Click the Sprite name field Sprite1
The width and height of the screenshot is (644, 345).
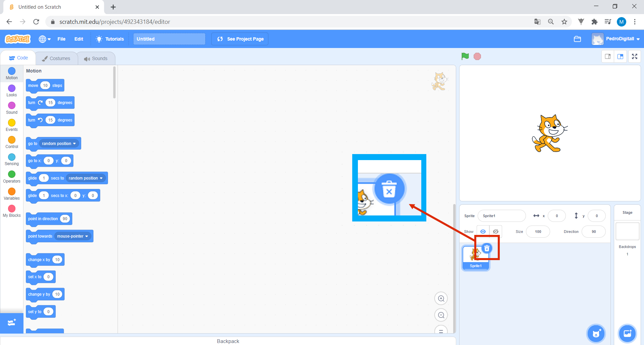point(501,216)
